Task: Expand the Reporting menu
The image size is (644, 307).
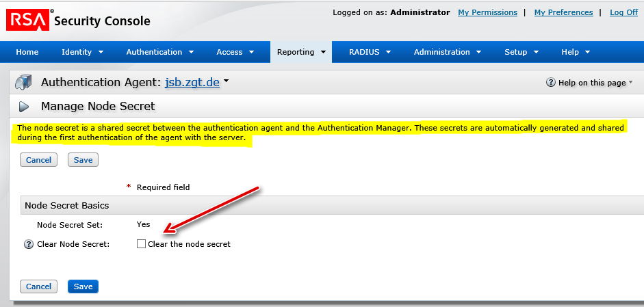Action: pyautogui.click(x=301, y=52)
